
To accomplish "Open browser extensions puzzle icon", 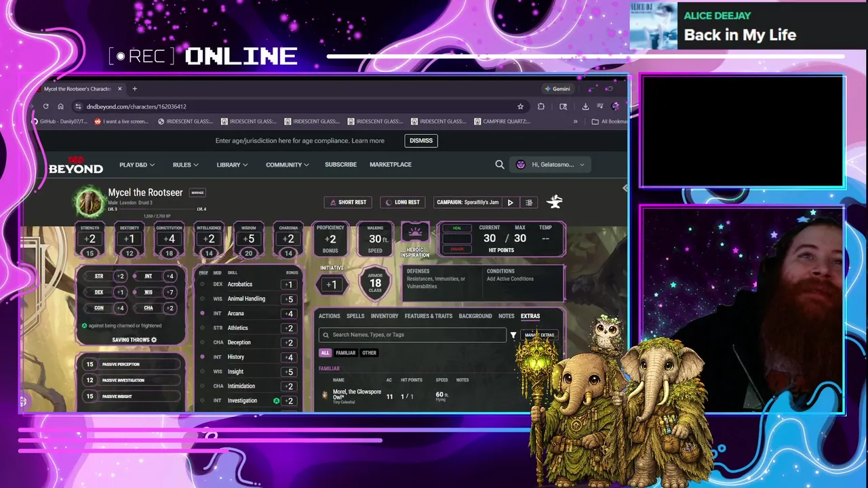I will 540,106.
